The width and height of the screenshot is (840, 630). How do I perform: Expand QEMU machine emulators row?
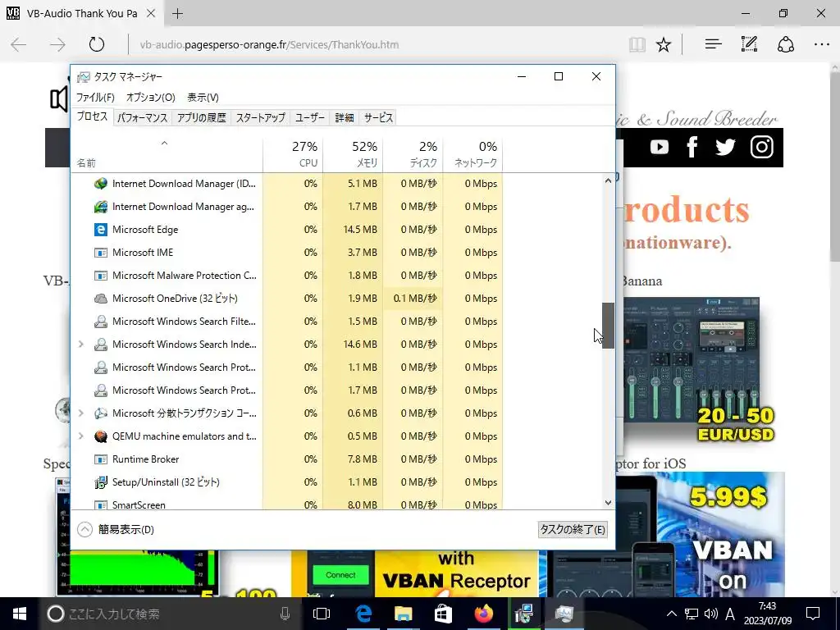pos(81,436)
